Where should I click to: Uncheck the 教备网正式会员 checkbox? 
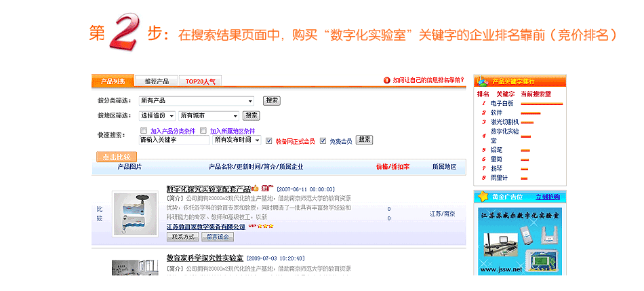click(x=269, y=140)
